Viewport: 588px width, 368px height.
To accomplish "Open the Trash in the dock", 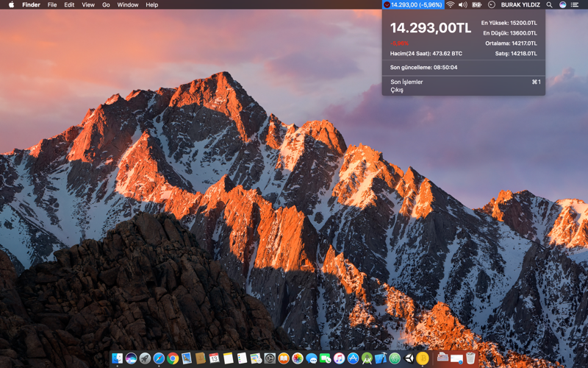I will click(x=470, y=358).
